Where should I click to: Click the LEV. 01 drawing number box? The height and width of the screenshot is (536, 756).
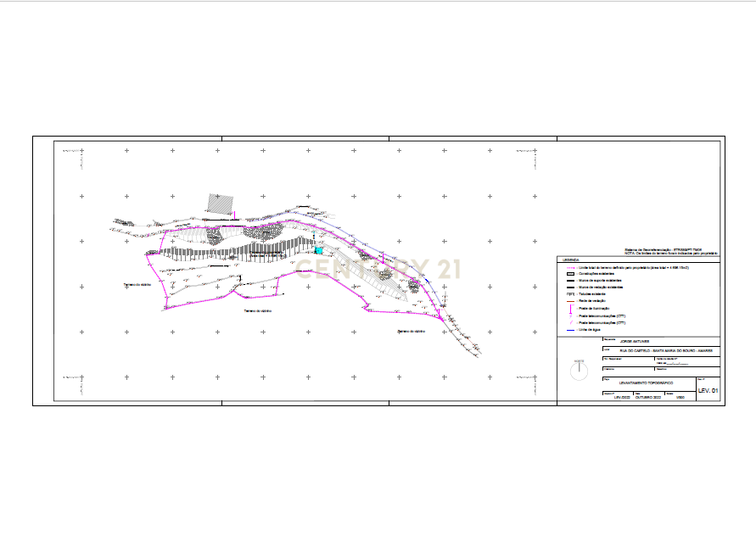pyautogui.click(x=708, y=390)
